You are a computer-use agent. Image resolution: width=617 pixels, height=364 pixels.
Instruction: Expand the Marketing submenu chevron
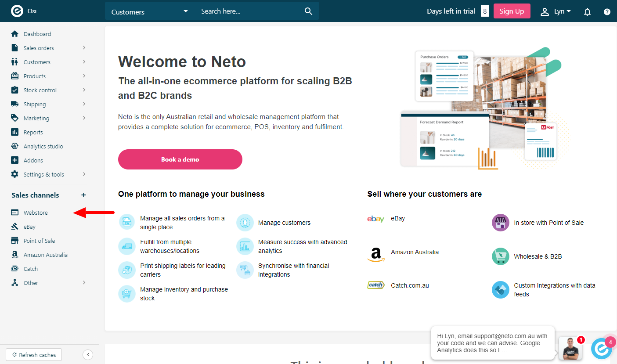pos(84,118)
